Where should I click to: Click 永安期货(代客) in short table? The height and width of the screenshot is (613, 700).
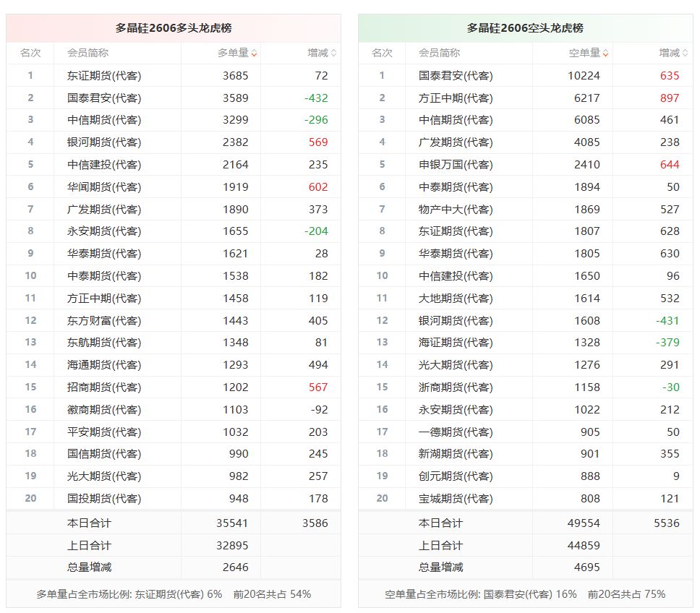456,409
